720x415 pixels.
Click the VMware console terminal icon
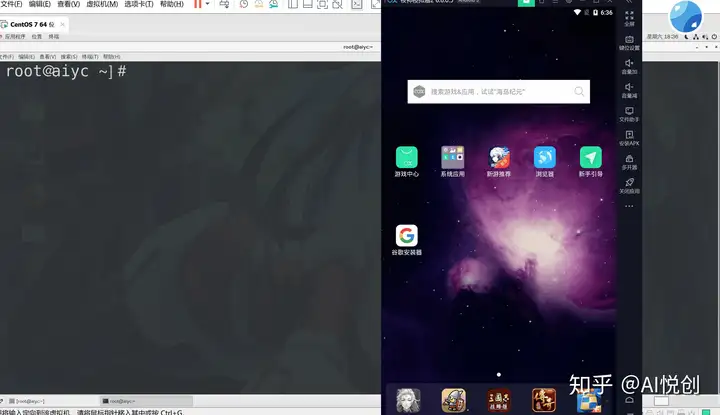click(357, 4)
